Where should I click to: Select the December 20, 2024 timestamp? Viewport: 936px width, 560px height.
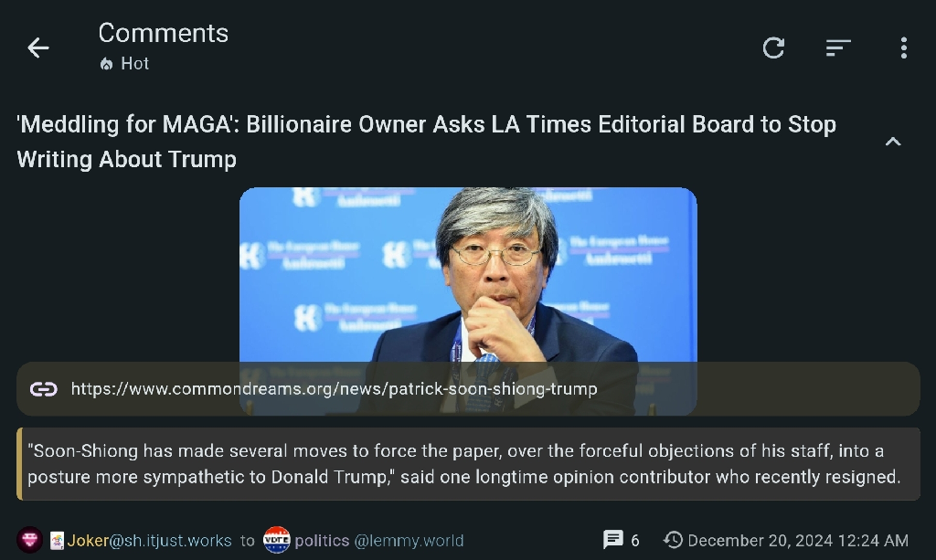(797, 541)
